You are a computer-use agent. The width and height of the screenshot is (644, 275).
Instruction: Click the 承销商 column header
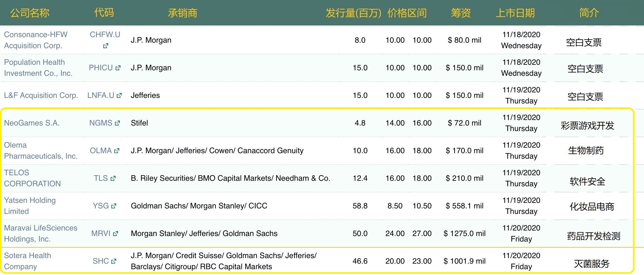tap(183, 13)
